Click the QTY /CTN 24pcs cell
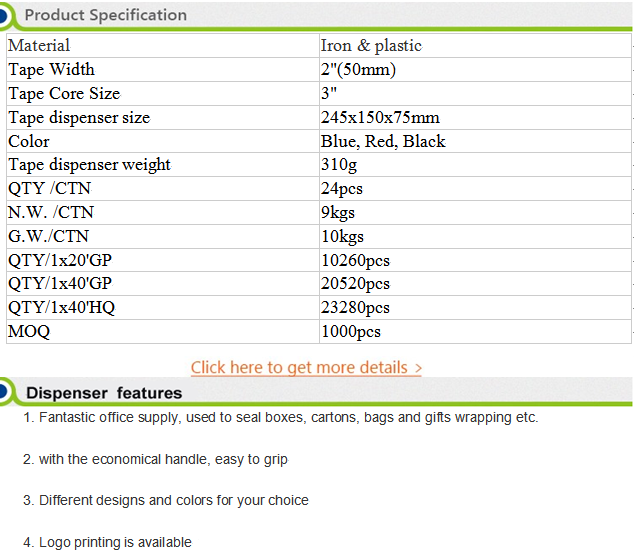This screenshot has width=634, height=559. 341,188
